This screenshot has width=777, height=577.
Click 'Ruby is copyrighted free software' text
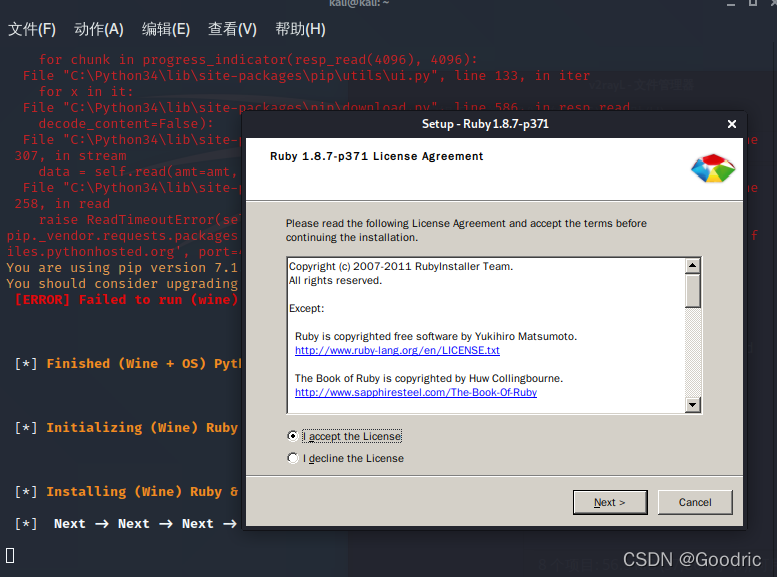coord(436,336)
